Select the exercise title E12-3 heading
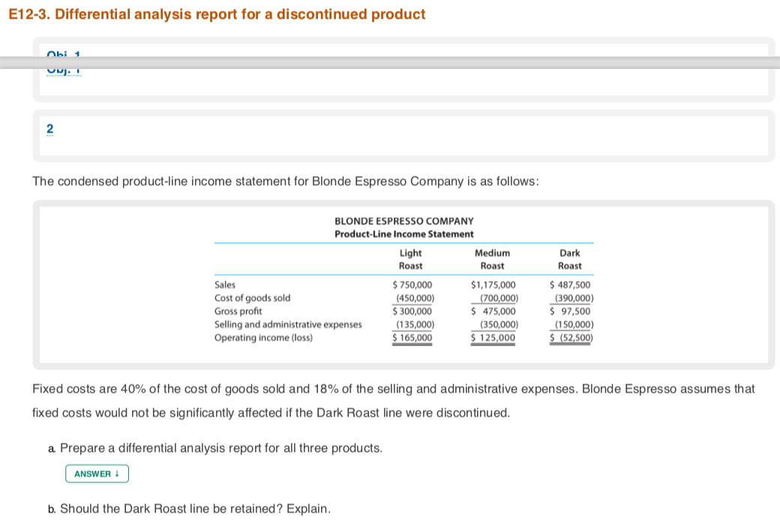This screenshot has width=780, height=532. (x=217, y=14)
